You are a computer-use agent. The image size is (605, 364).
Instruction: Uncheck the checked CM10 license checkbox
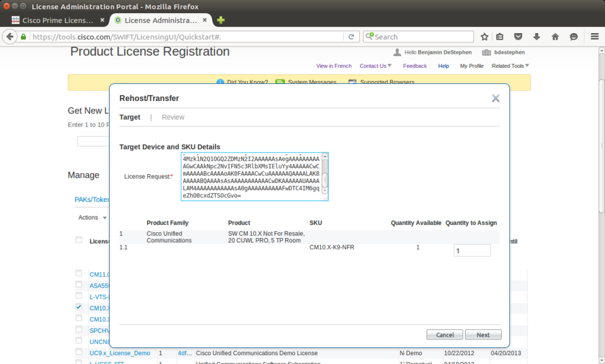[x=79, y=307]
